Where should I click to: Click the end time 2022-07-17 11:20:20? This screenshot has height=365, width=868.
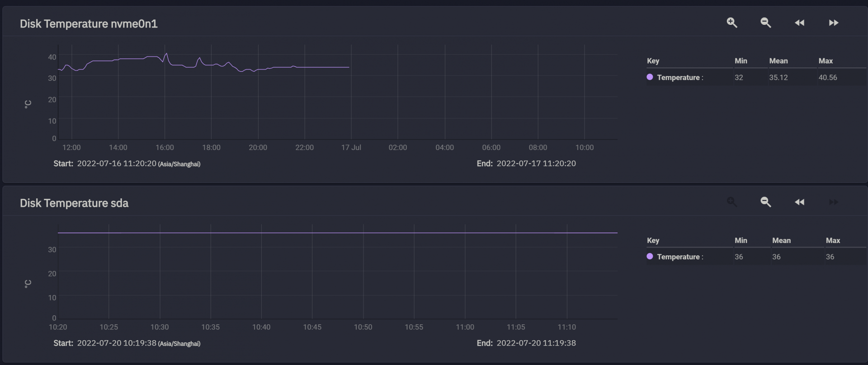536,164
